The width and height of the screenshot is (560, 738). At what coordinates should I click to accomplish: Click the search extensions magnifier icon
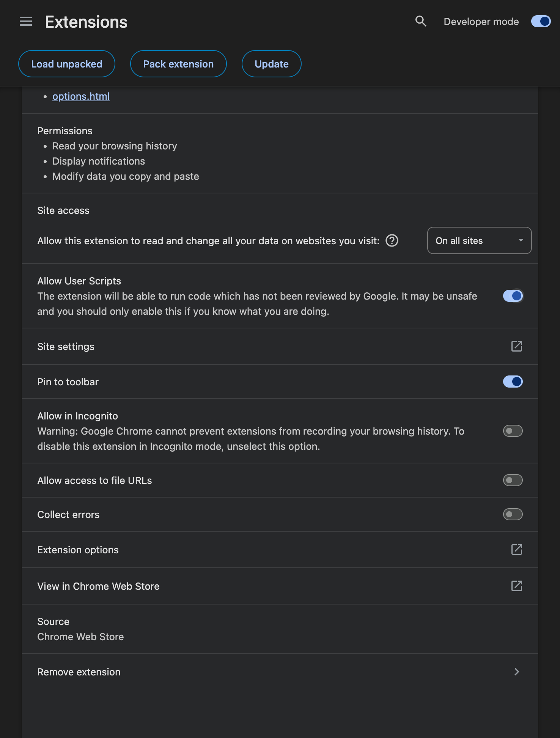click(421, 21)
